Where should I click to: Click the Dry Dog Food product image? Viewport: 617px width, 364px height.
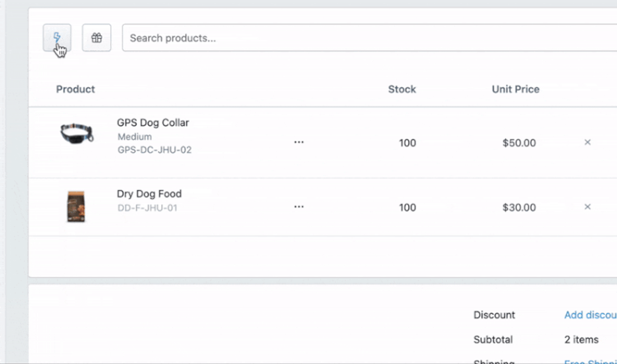(x=76, y=206)
